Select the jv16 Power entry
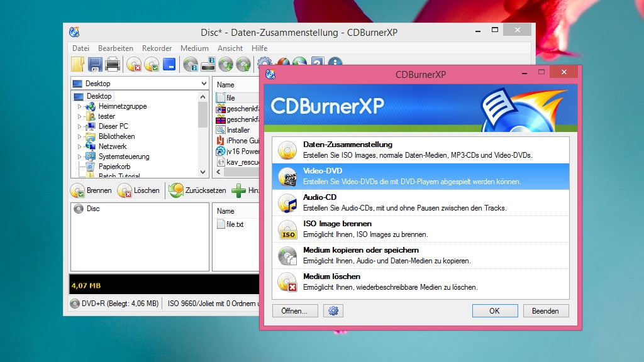Image resolution: width=644 pixels, height=362 pixels. coord(243,151)
